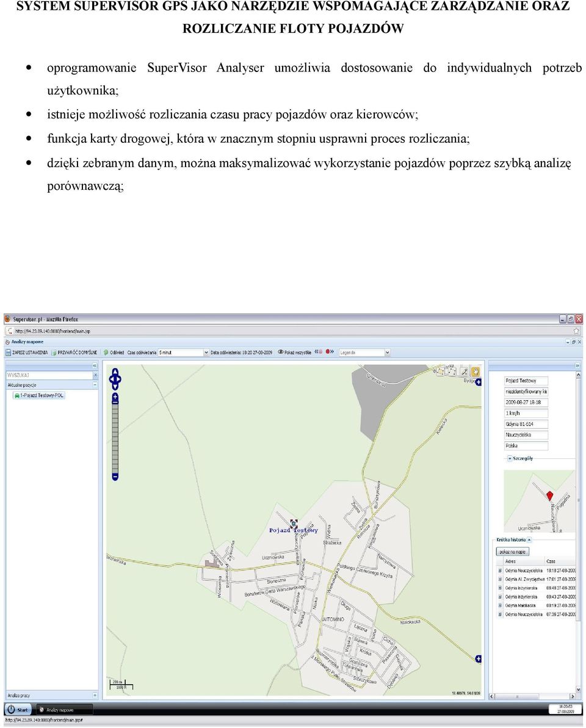Expand the Analiza pracy section

(95, 696)
